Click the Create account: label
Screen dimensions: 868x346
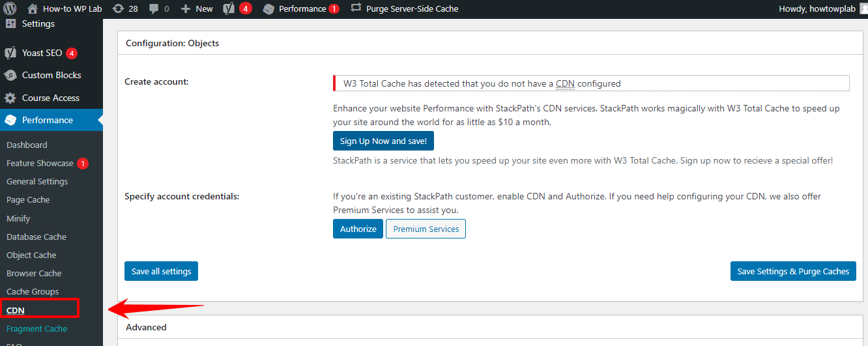coord(156,81)
